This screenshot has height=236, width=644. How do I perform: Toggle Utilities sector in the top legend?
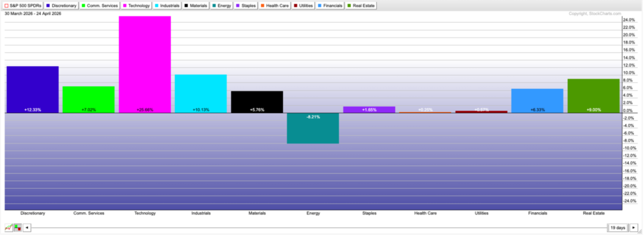click(303, 6)
